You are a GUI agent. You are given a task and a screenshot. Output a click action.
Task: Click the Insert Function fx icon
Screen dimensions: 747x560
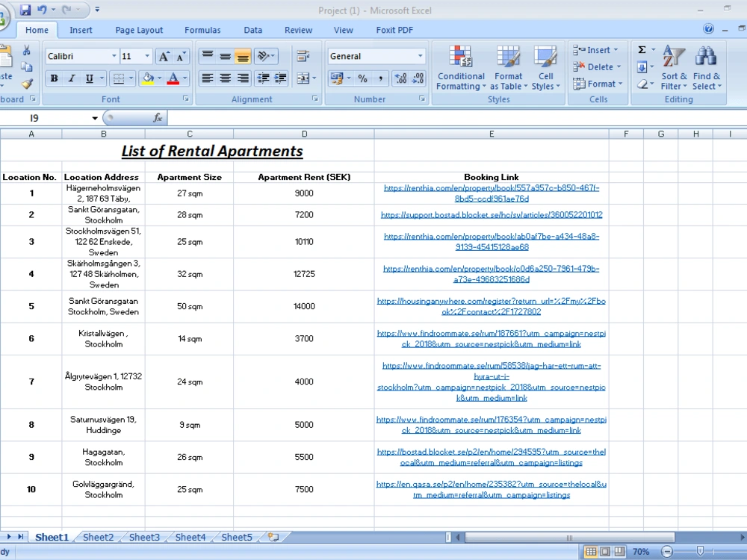point(157,118)
